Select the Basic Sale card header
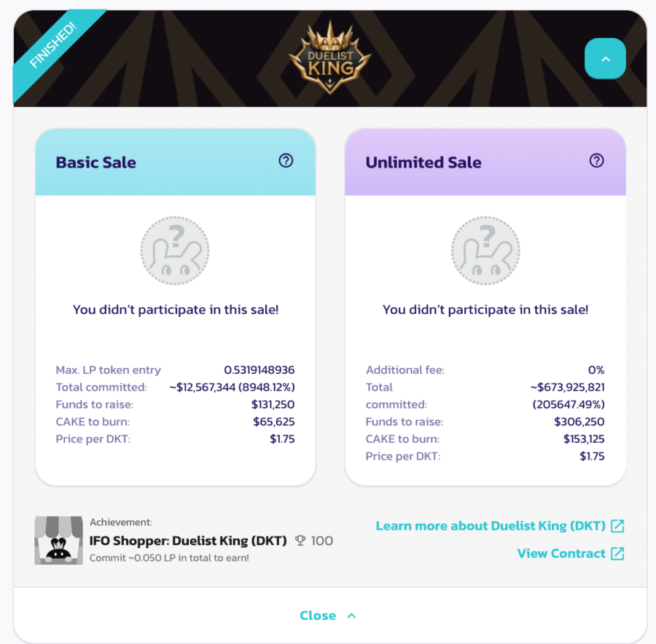 175,162
